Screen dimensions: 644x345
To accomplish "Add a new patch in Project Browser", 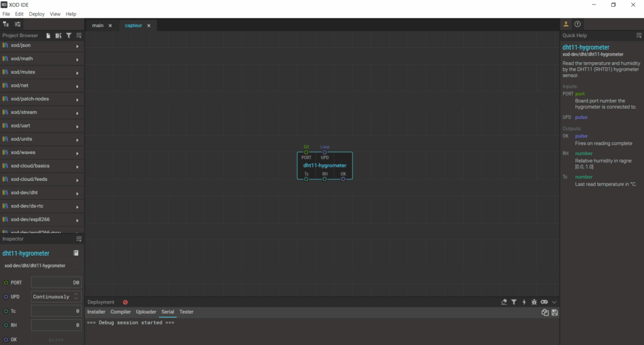I will [48, 36].
